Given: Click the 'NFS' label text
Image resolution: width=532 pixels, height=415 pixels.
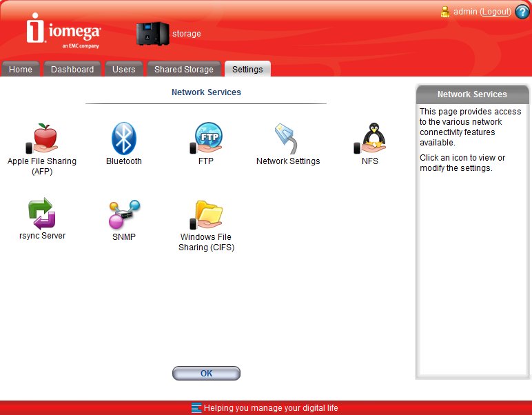Looking at the screenshot, I should 370,161.
